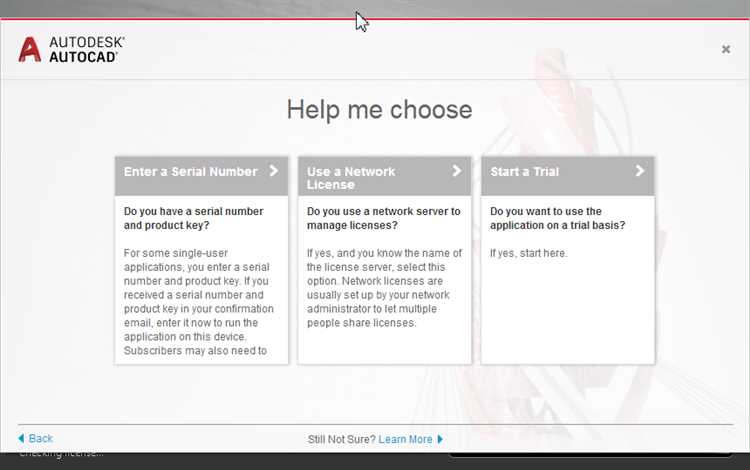Viewport: 750px width, 470px height.
Task: Open the Learn More link
Action: pyautogui.click(x=405, y=439)
